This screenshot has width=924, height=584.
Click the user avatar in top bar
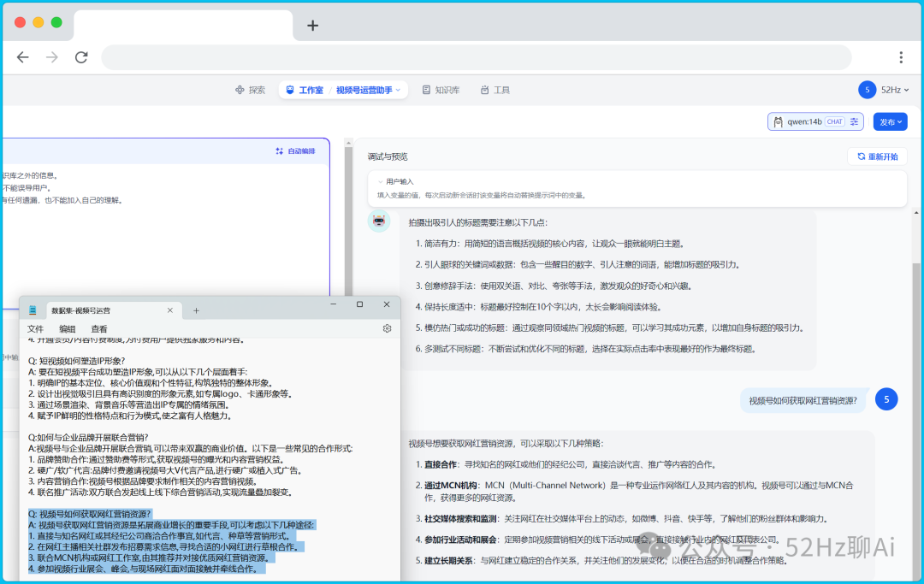tap(867, 90)
